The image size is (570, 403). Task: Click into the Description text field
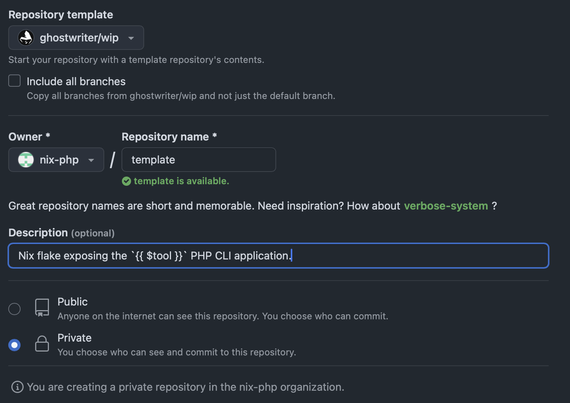[x=278, y=255]
